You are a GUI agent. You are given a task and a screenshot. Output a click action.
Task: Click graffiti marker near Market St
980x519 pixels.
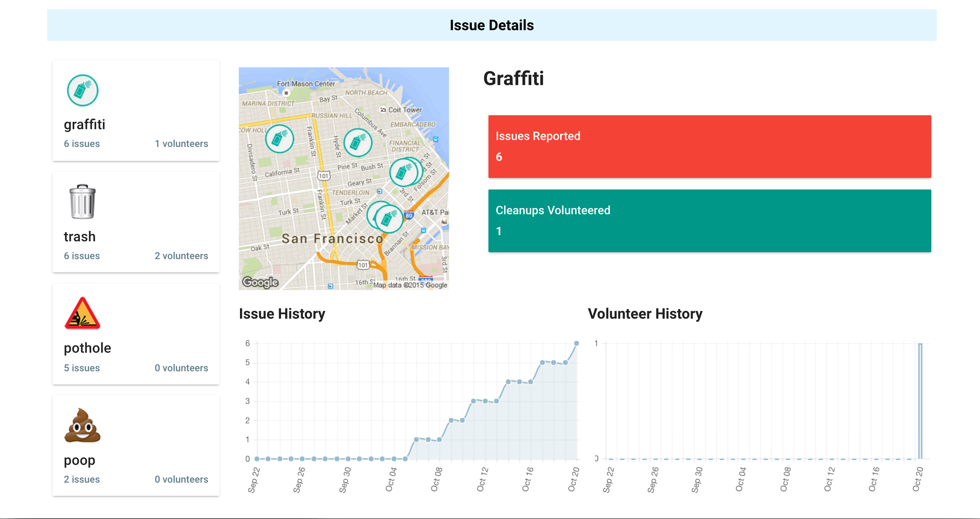(388, 219)
